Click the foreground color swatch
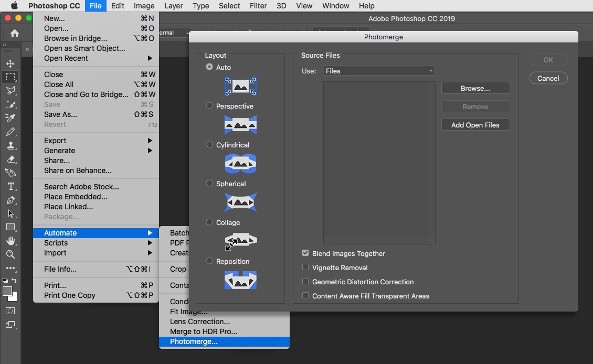 click(7, 291)
